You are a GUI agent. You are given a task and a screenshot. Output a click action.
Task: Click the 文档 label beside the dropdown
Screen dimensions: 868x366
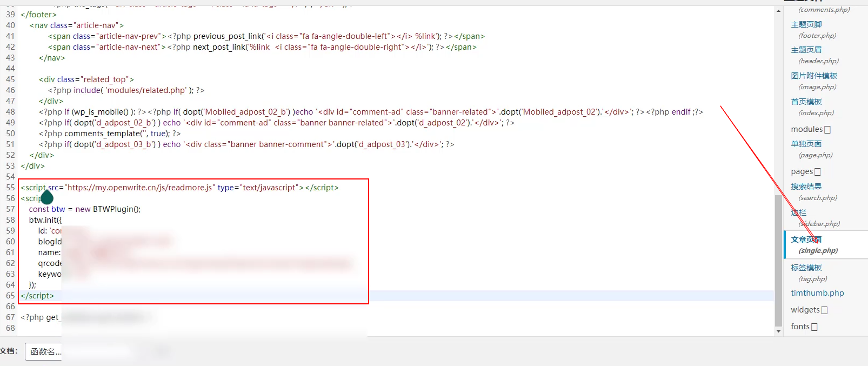9,351
